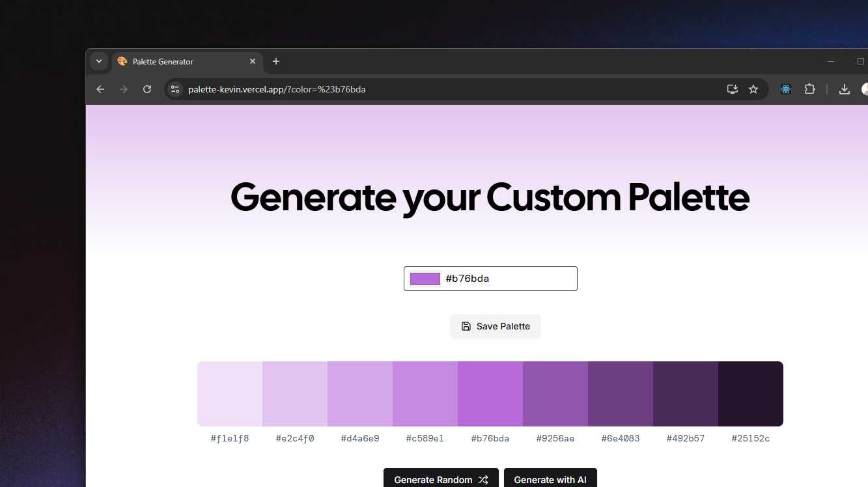Open the browser profile avatar menu
The image size is (868, 487).
[x=866, y=89]
